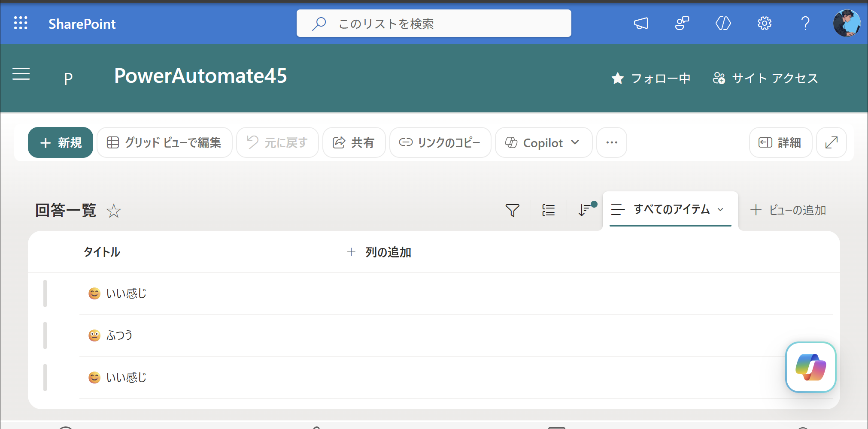Open the more commands ellipsis menu
The height and width of the screenshot is (429, 868).
click(x=612, y=142)
